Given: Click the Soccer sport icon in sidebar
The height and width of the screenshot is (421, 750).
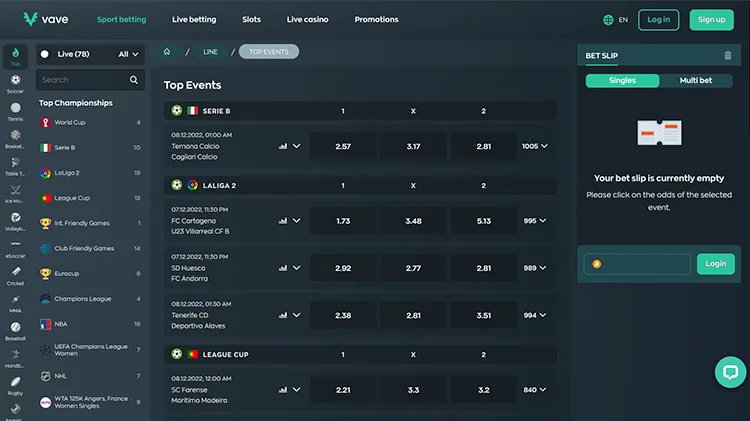Looking at the screenshot, I should [x=15, y=79].
